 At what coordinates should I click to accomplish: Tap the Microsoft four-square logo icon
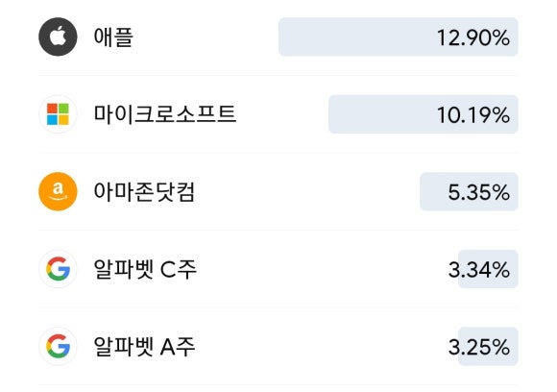click(x=58, y=114)
